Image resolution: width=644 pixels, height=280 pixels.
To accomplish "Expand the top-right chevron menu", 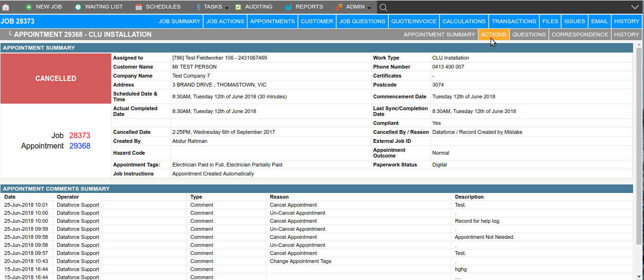I will click(635, 7).
